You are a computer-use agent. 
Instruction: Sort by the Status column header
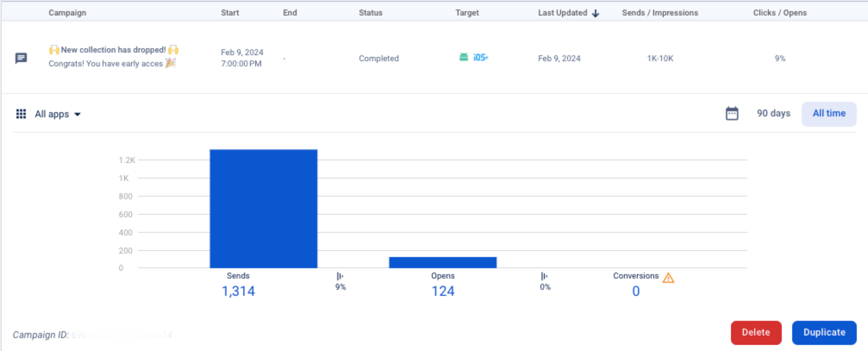[x=370, y=13]
